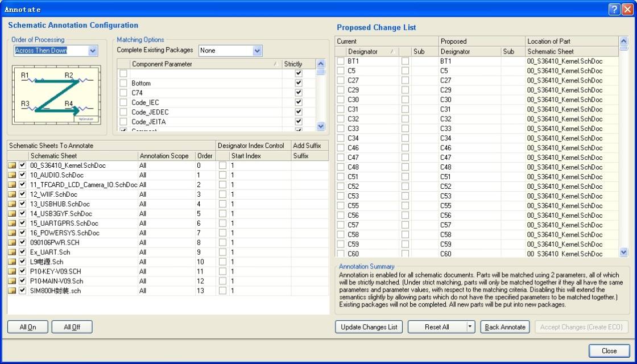Tick the checkbox for designator C27
Viewport: 637px width, 364px height.
[341, 80]
